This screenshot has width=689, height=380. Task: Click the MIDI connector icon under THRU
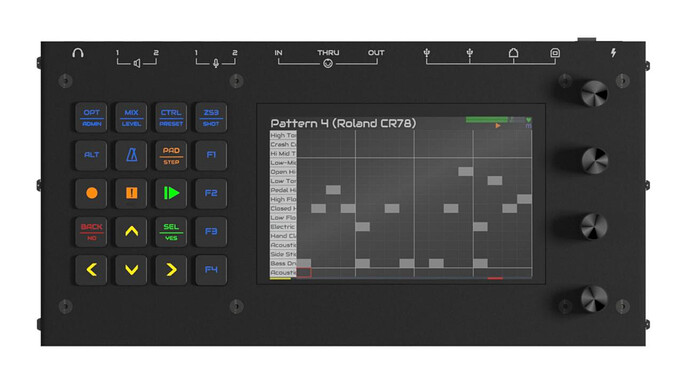(x=328, y=64)
